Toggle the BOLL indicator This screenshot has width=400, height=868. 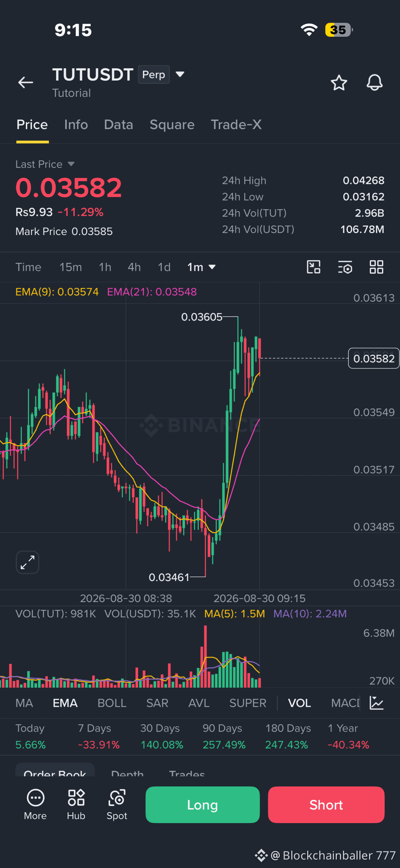point(112,703)
